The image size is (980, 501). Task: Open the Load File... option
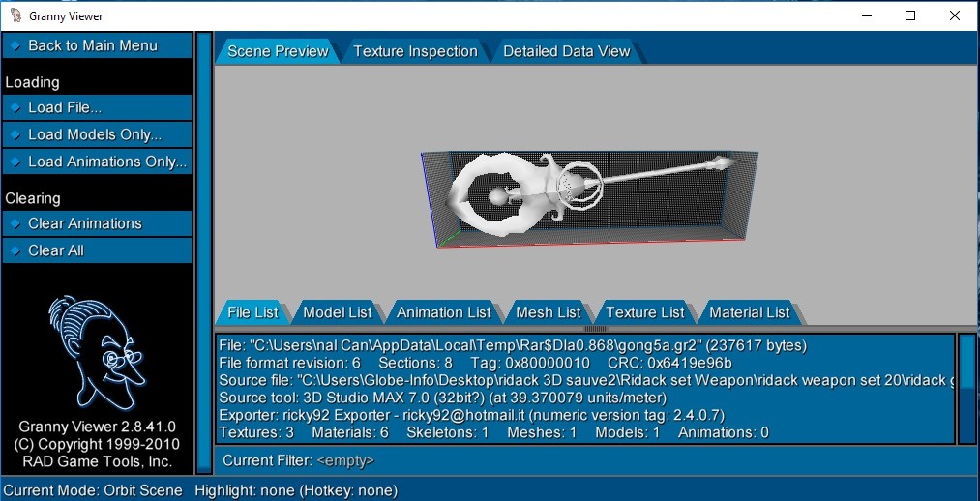(x=97, y=107)
